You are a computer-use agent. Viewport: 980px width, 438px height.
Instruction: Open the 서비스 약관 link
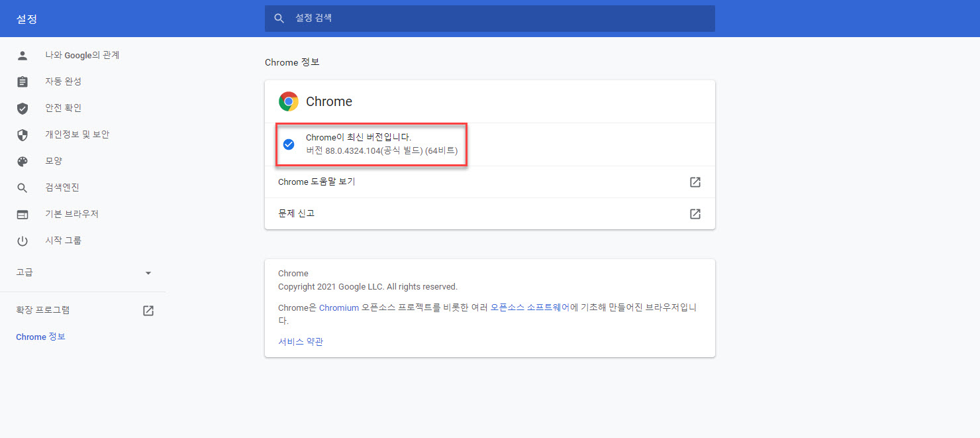coord(301,342)
